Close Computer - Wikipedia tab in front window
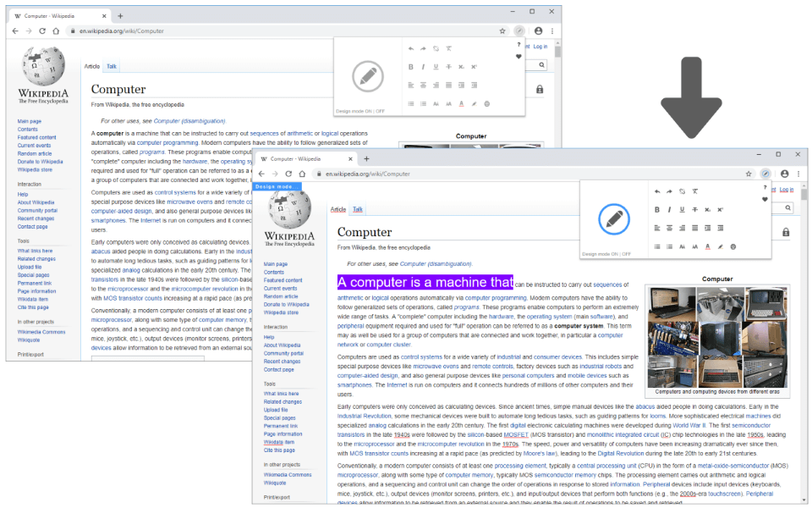The height and width of the screenshot is (508, 812). click(x=350, y=158)
